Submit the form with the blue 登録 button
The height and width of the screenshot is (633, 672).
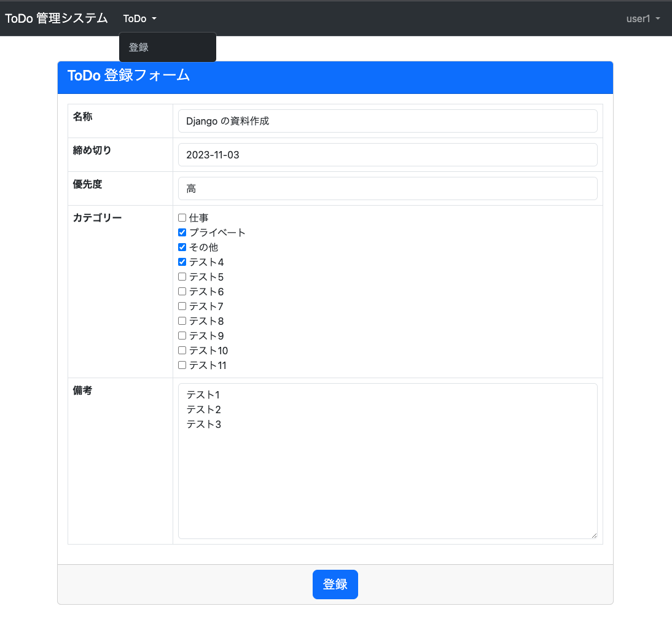335,584
